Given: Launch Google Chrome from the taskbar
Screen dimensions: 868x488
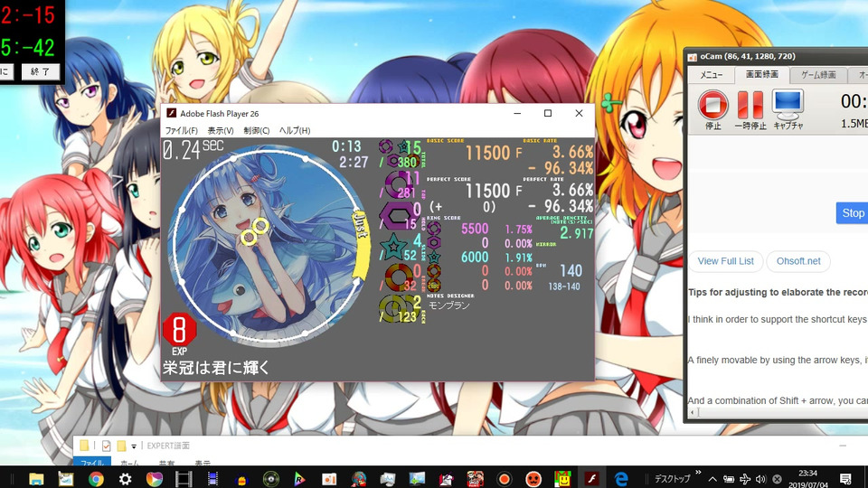Looking at the screenshot, I should click(x=96, y=479).
